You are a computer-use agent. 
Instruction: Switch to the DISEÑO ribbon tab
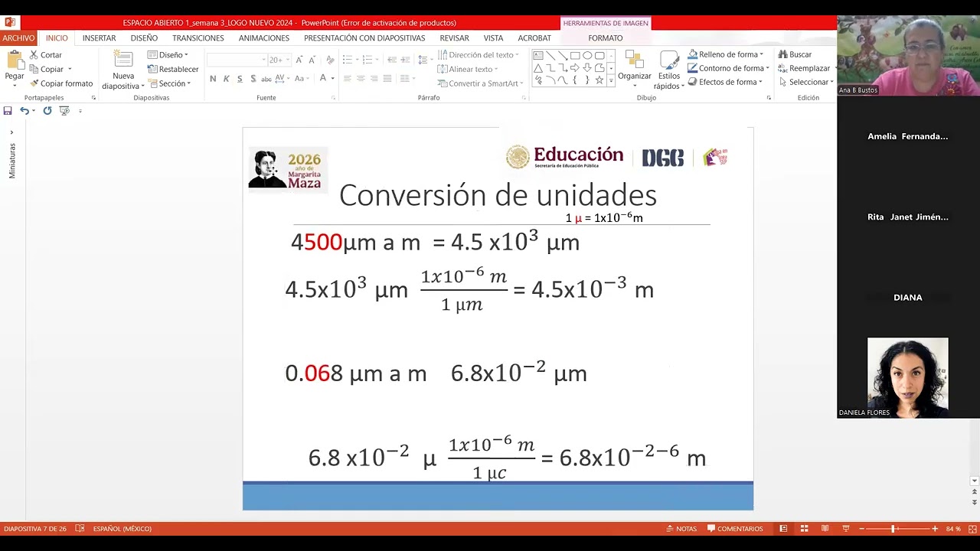coord(144,38)
